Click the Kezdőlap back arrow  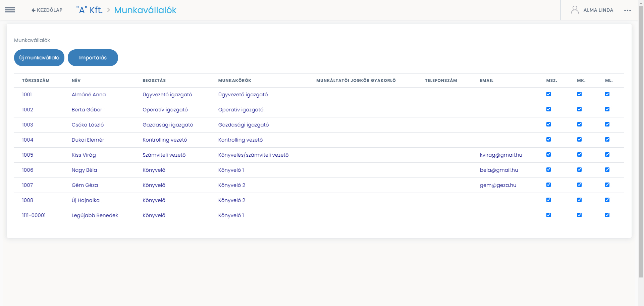coord(34,10)
